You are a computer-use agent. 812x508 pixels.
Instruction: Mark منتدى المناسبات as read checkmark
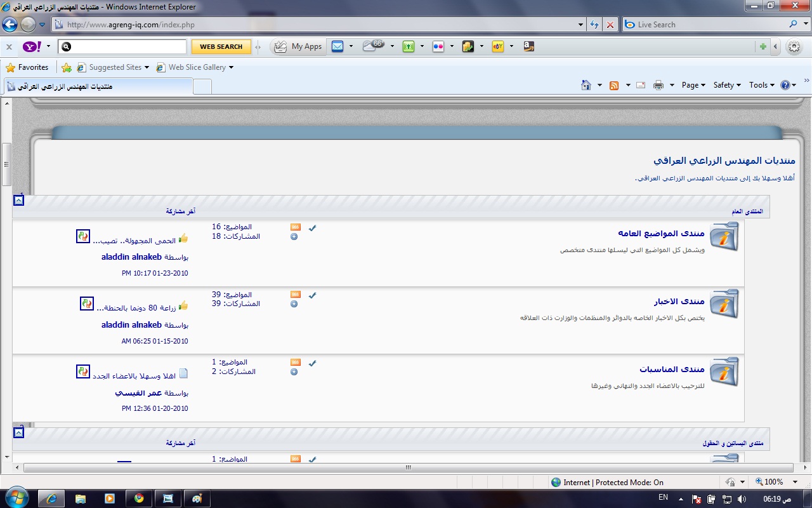coord(312,363)
